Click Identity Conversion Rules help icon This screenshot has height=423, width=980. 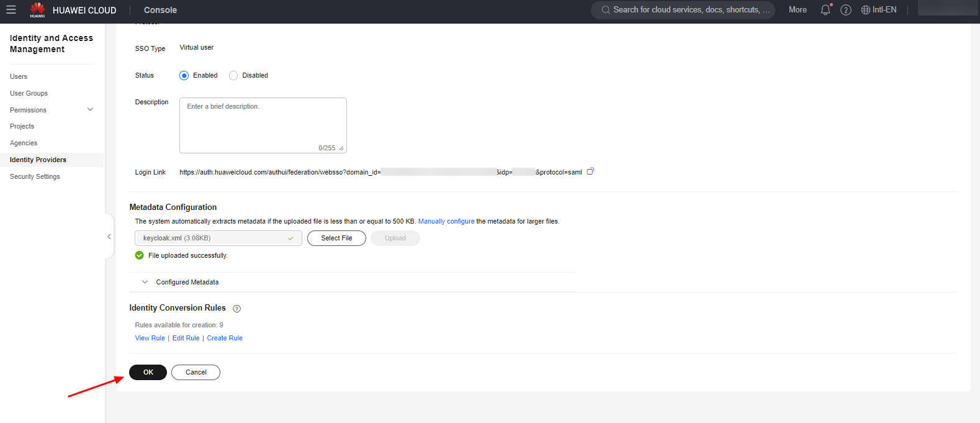236,309
